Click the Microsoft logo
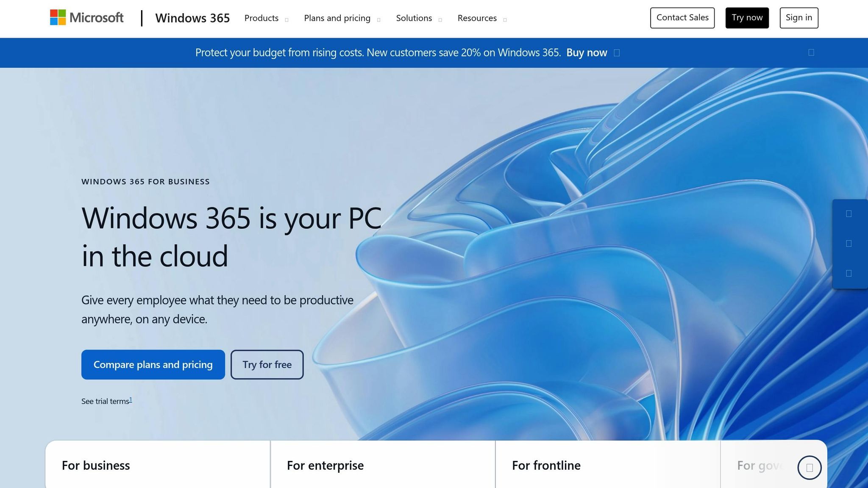This screenshot has height=488, width=868. 87,18
